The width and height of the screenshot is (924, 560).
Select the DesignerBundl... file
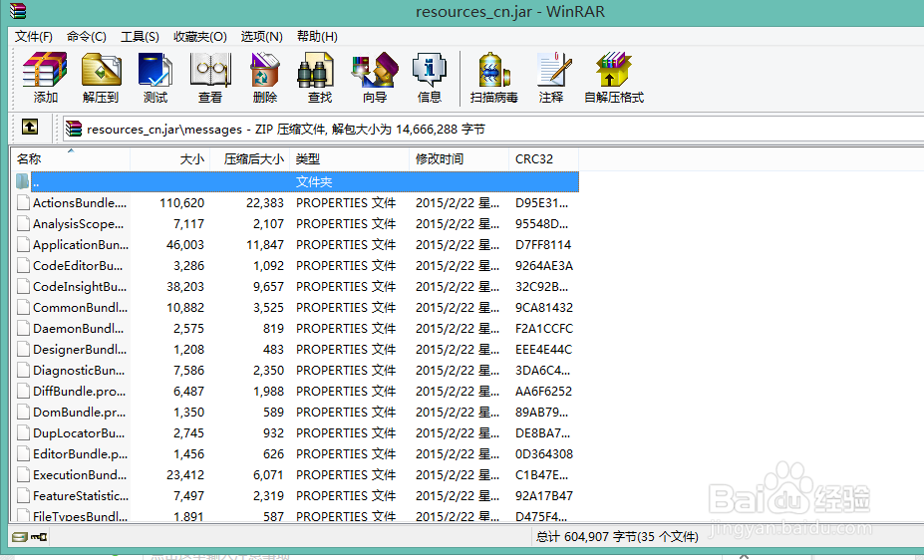point(80,349)
